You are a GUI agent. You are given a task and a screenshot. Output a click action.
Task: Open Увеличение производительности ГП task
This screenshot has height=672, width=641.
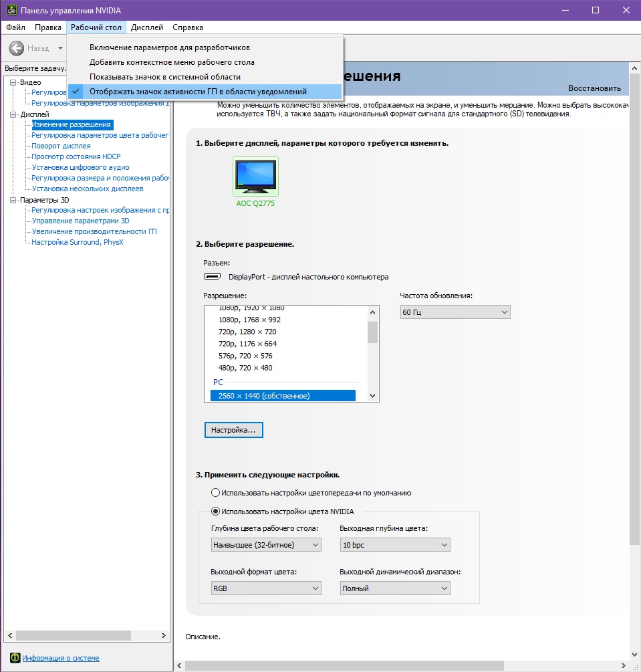[x=94, y=232]
